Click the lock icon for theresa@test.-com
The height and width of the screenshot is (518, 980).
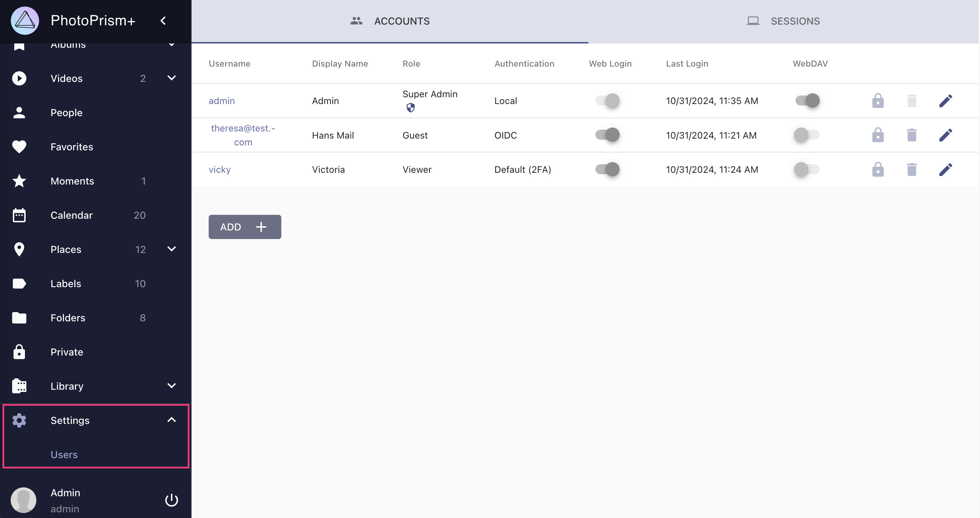[877, 135]
